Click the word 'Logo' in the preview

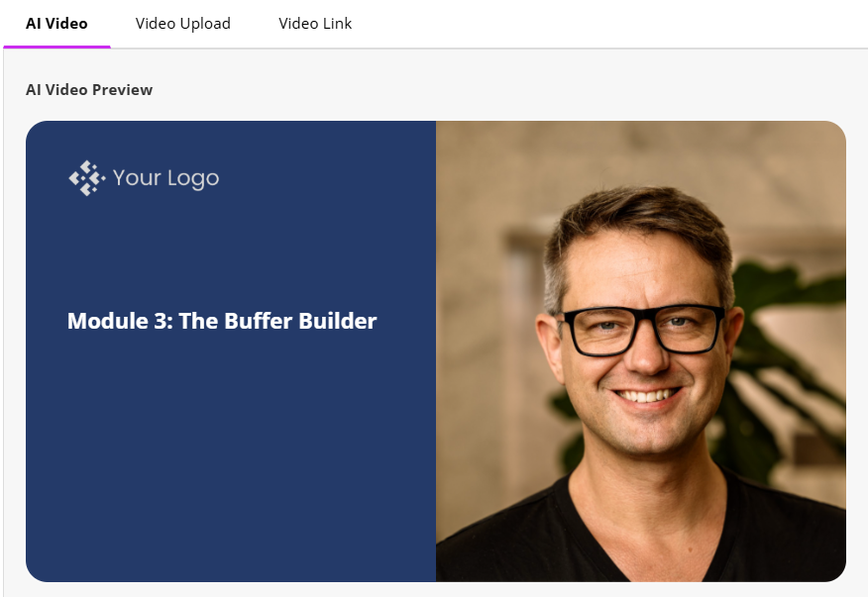click(x=193, y=179)
